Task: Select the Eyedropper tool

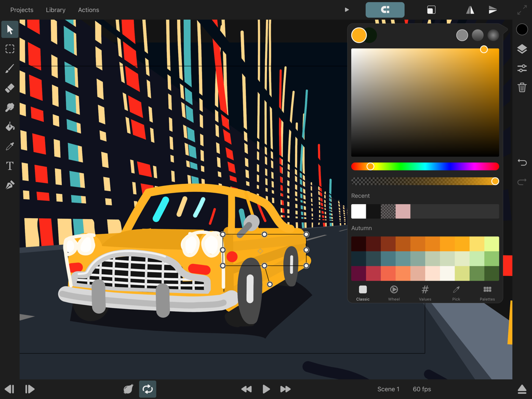Action: coord(9,146)
